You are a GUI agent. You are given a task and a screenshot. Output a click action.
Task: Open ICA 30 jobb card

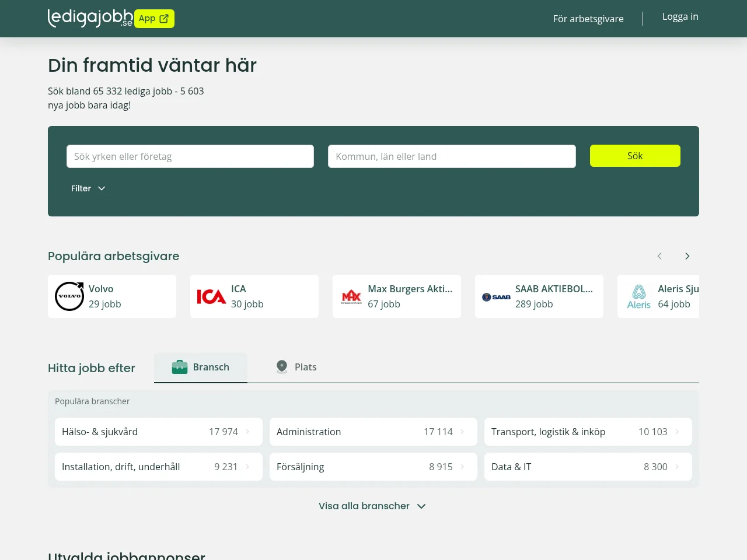(254, 296)
